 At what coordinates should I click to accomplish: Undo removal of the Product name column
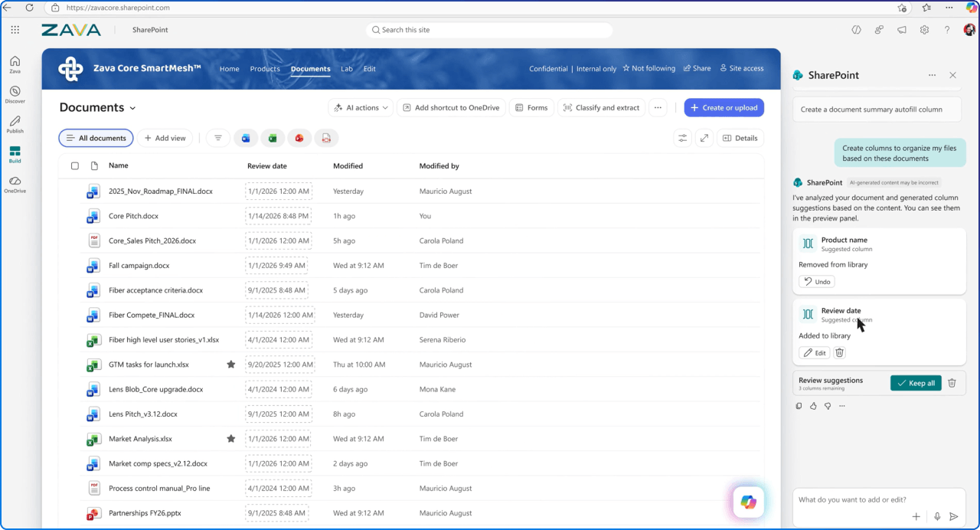[x=816, y=281]
